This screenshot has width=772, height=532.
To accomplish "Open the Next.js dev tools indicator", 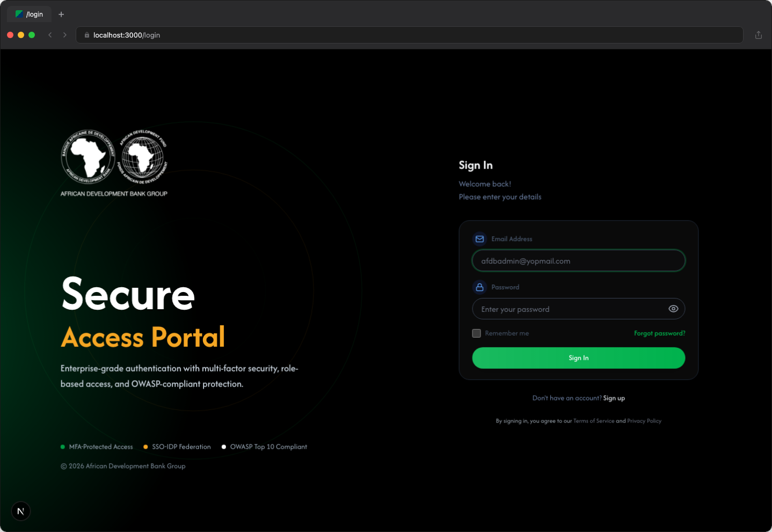I will [21, 511].
